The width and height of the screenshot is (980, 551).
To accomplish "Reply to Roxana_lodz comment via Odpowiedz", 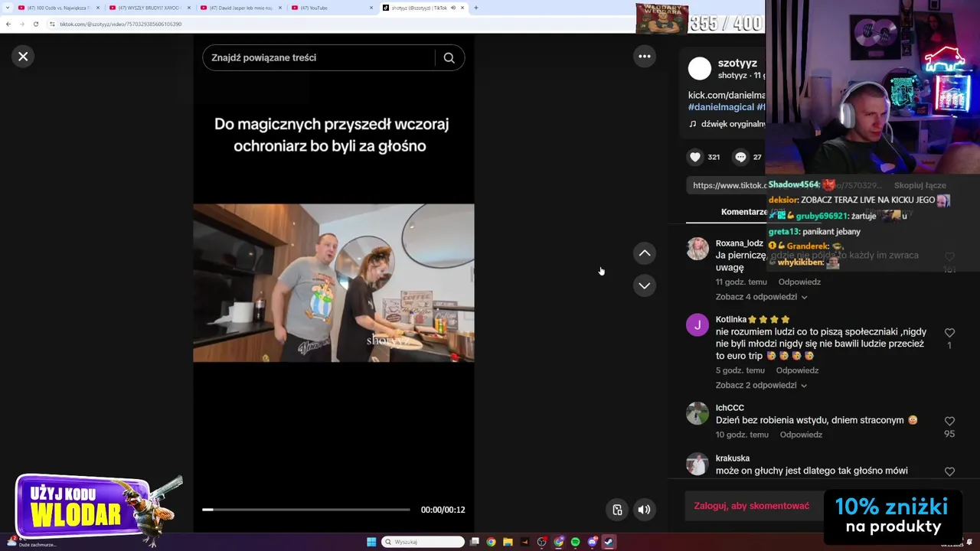I will (x=799, y=282).
